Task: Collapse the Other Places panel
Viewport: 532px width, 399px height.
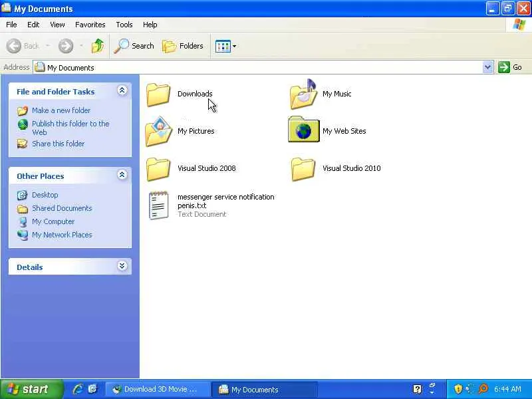Action: 122,175
